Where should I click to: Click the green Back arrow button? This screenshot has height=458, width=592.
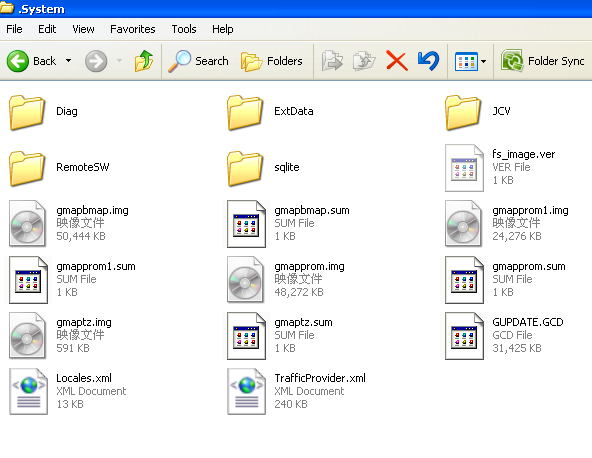pos(17,61)
